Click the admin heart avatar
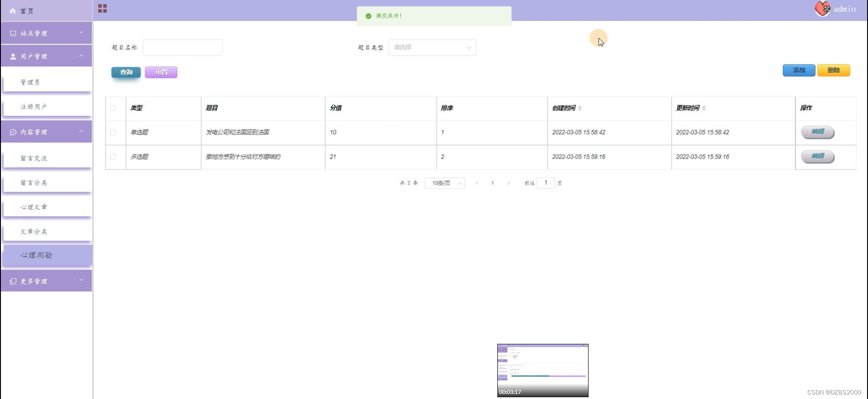 coord(823,9)
